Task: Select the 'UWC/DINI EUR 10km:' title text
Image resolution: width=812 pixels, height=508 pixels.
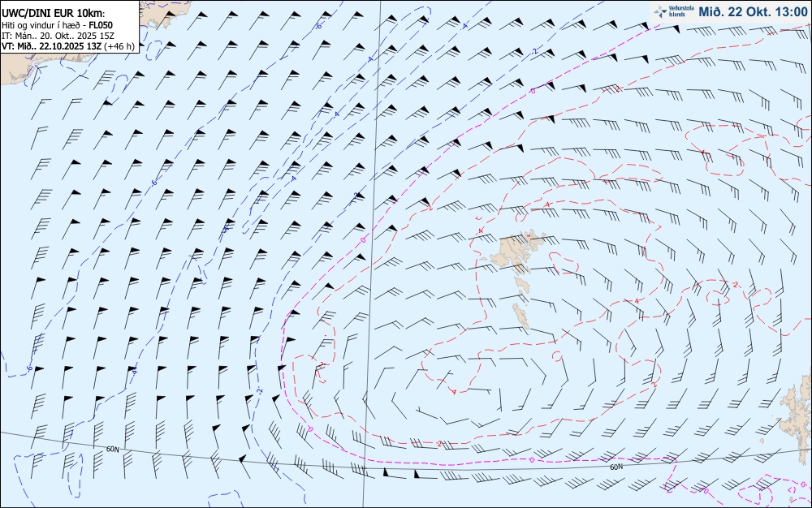Action: coord(54,14)
